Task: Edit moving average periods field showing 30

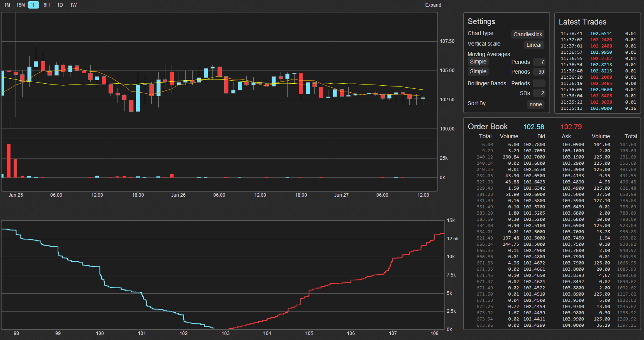Action: 539,72
